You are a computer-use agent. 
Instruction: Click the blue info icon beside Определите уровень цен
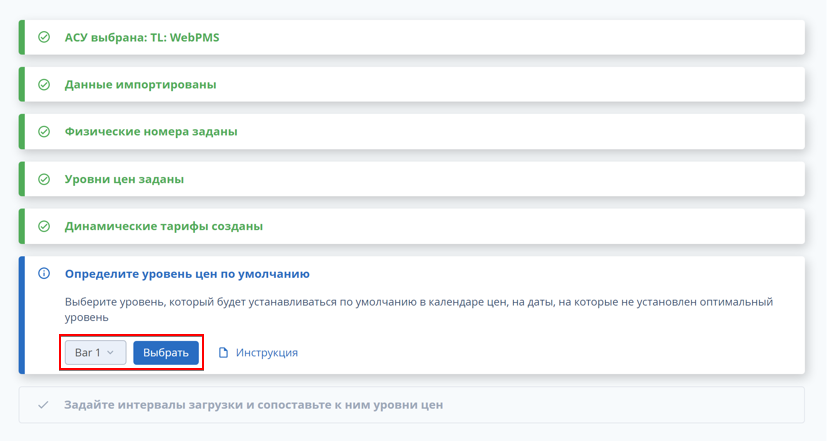click(x=44, y=273)
